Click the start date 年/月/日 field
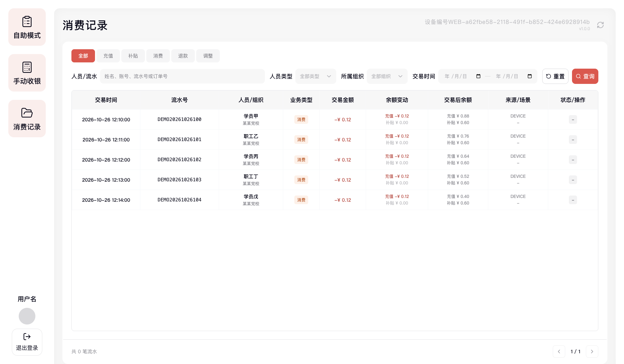Image resolution: width=624 pixels, height=364 pixels. pos(456,76)
